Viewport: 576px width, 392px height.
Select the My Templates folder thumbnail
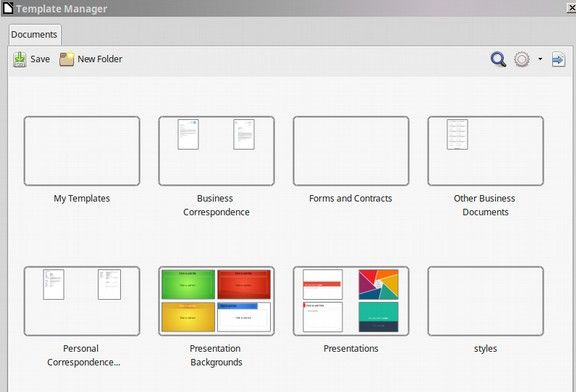click(x=82, y=151)
